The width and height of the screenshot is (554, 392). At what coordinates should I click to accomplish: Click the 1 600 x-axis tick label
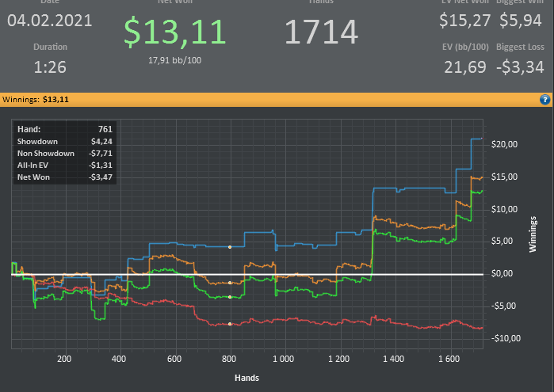(449, 360)
